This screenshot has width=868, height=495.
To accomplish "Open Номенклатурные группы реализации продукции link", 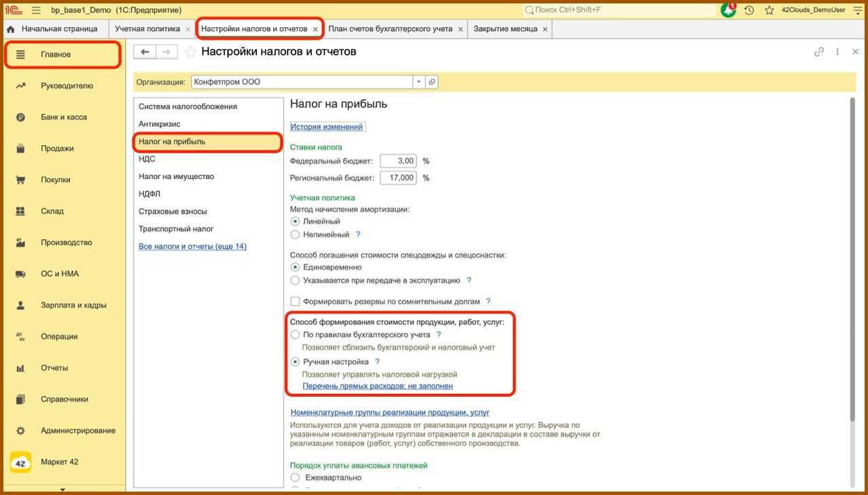I will coord(390,412).
